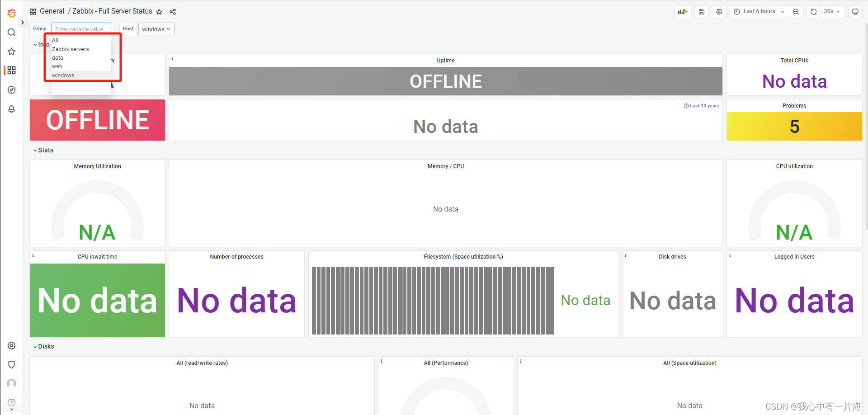Screen dimensions: 868x415
Task: Open the Problems panel title
Action: pyautogui.click(x=794, y=106)
